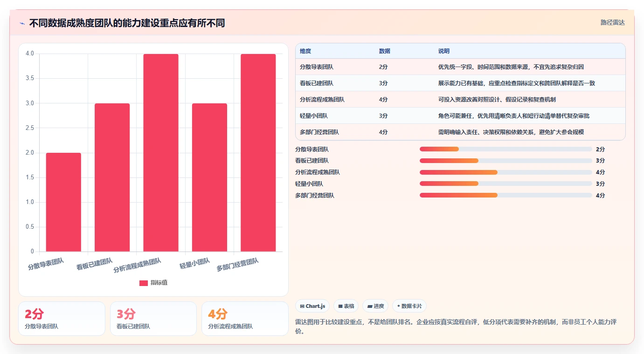This screenshot has width=644, height=354.
Task: Open the 2分 分散导表团队 data card
Action: pyautogui.click(x=62, y=319)
